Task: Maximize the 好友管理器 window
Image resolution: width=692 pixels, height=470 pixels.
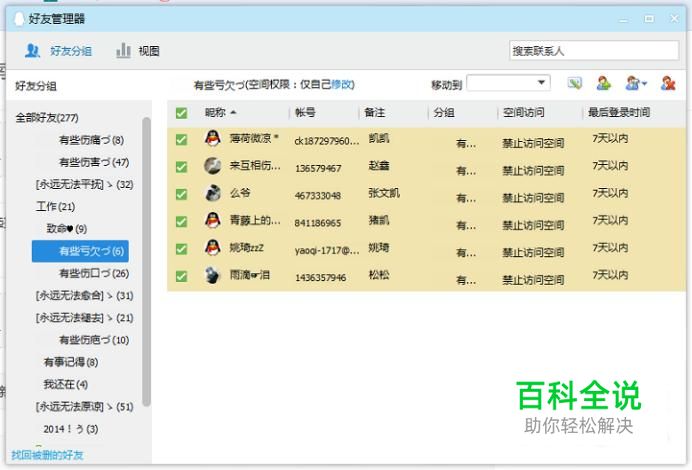Action: coord(649,19)
